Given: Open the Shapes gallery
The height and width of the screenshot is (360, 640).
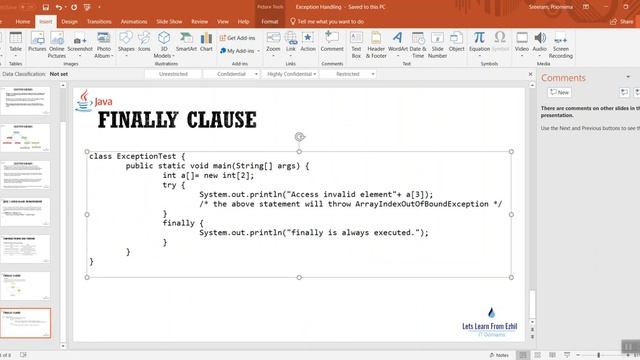Looking at the screenshot, I should (126, 44).
